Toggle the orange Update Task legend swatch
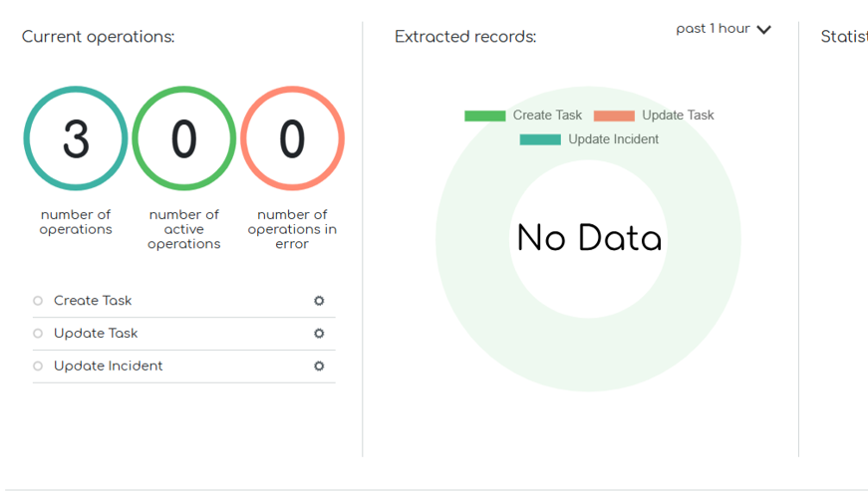868x493 pixels. (x=614, y=116)
